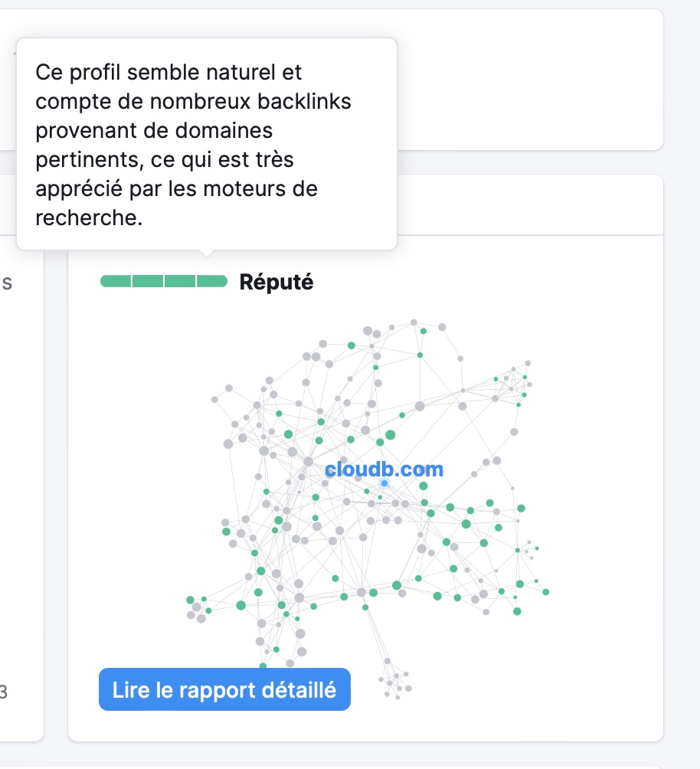The image size is (700, 769).
Task: Click the partially visible number 3 on the left card
Action: (x=3, y=692)
